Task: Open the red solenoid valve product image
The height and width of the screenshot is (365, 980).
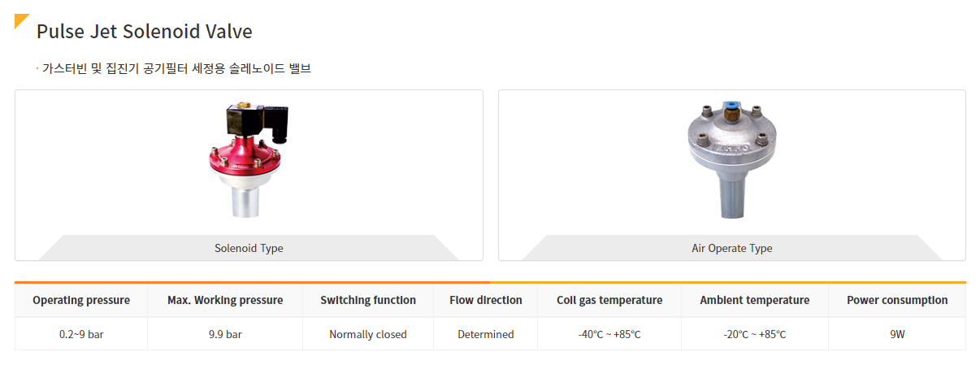Action: [x=249, y=161]
